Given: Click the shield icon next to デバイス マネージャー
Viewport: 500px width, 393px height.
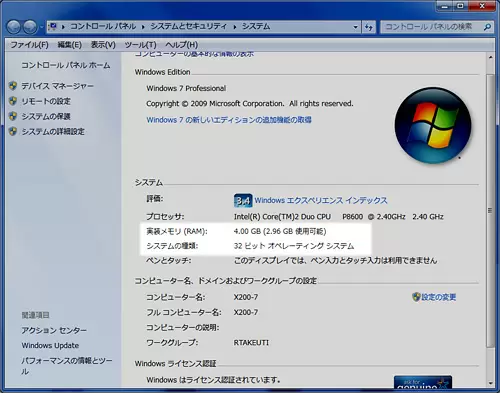Looking at the screenshot, I should tap(13, 86).
